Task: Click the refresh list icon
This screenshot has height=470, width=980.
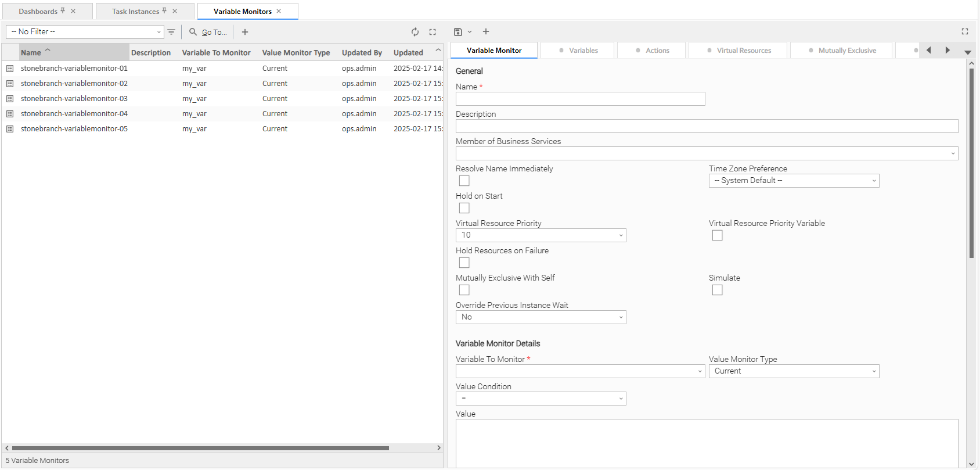Action: coord(415,32)
